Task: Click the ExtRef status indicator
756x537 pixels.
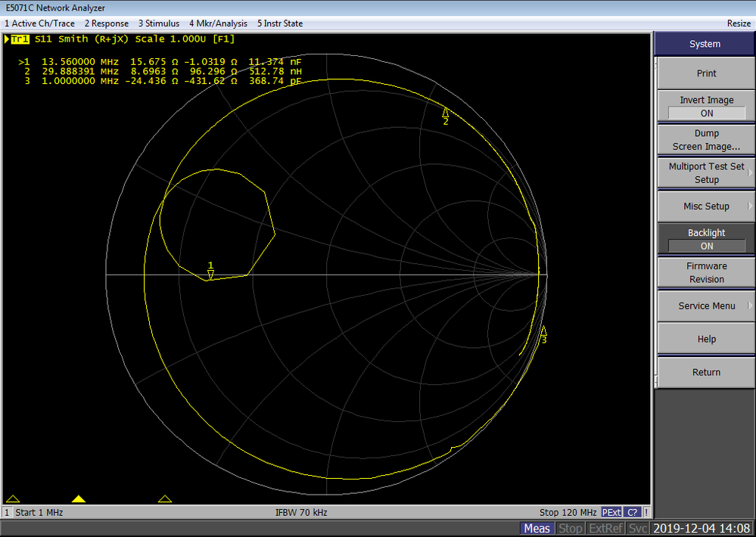Action: [606, 529]
